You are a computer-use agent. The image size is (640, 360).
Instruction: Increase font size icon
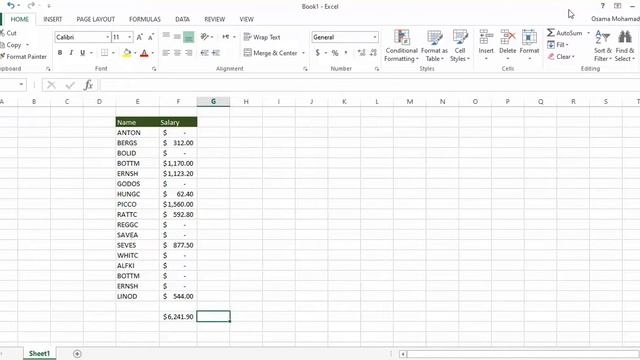[x=140, y=37]
